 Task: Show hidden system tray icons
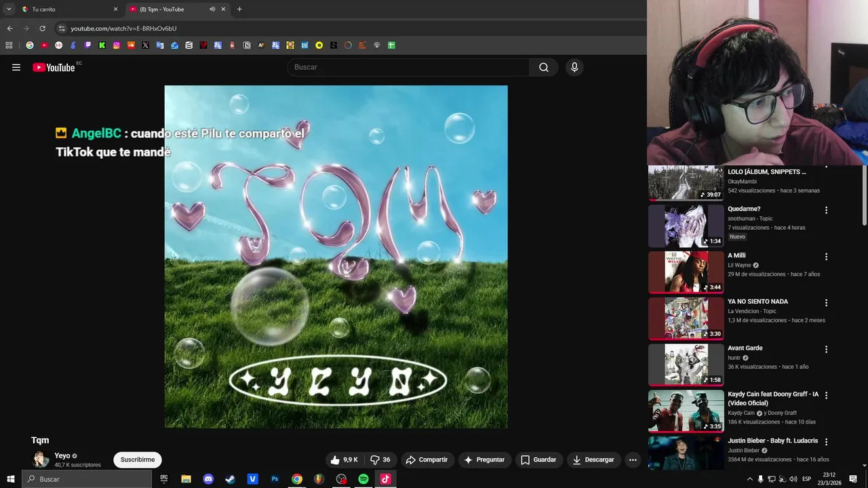(749, 479)
